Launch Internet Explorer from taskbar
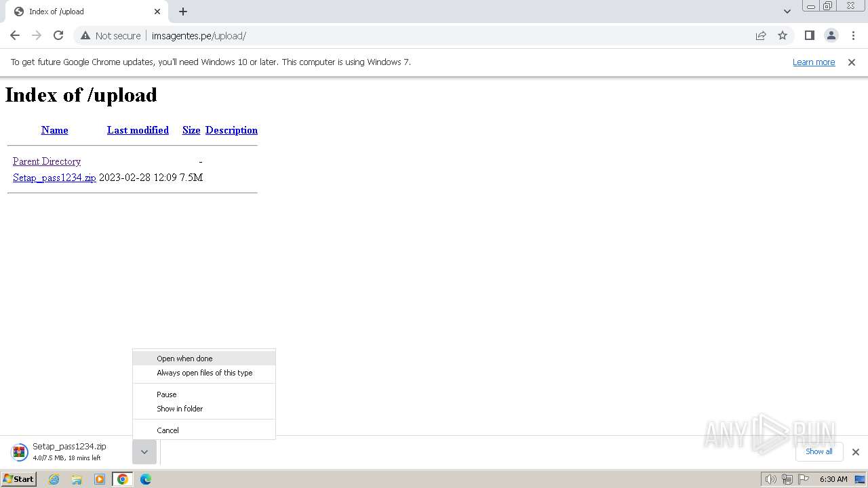 pos(54,479)
